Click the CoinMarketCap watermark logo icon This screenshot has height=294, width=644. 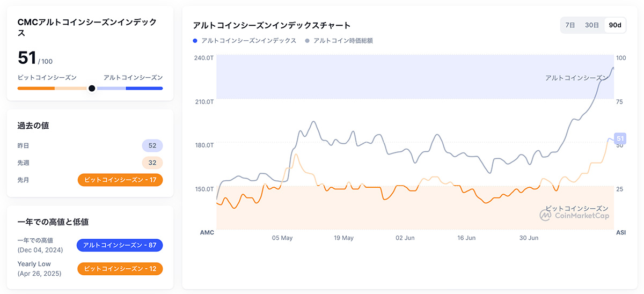[546, 216]
